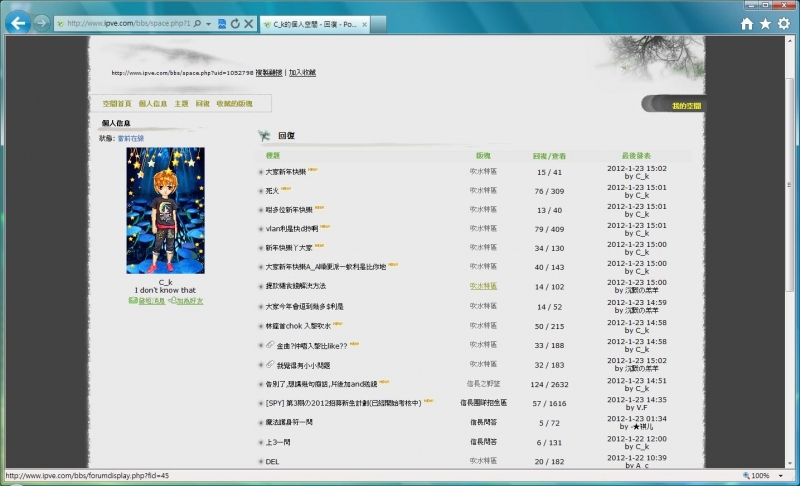
Task: Select the C_k personal space browser tab
Action: point(315,24)
